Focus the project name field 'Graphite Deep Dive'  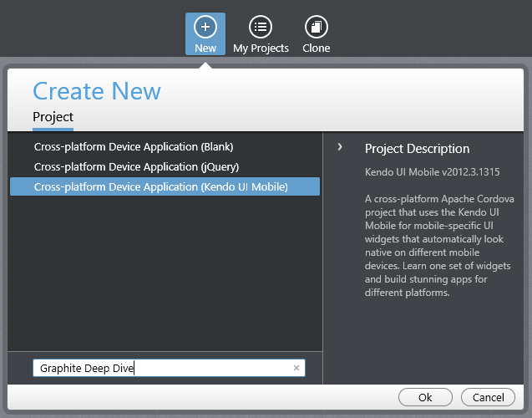[x=169, y=368]
